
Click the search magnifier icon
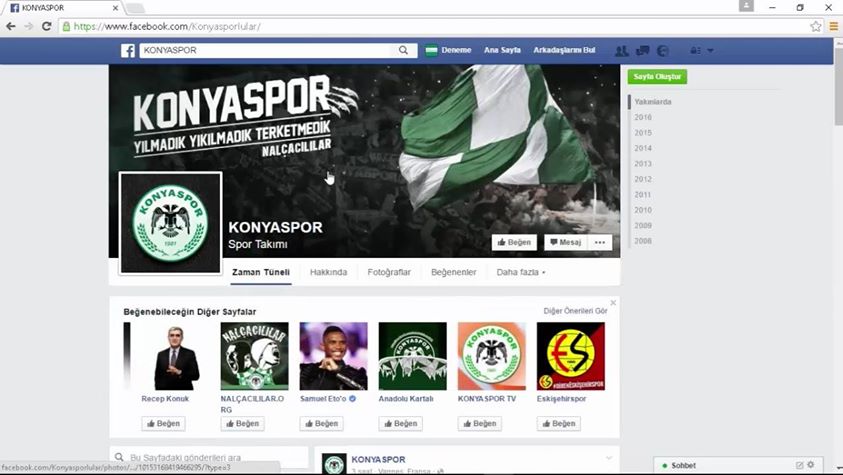tap(403, 50)
